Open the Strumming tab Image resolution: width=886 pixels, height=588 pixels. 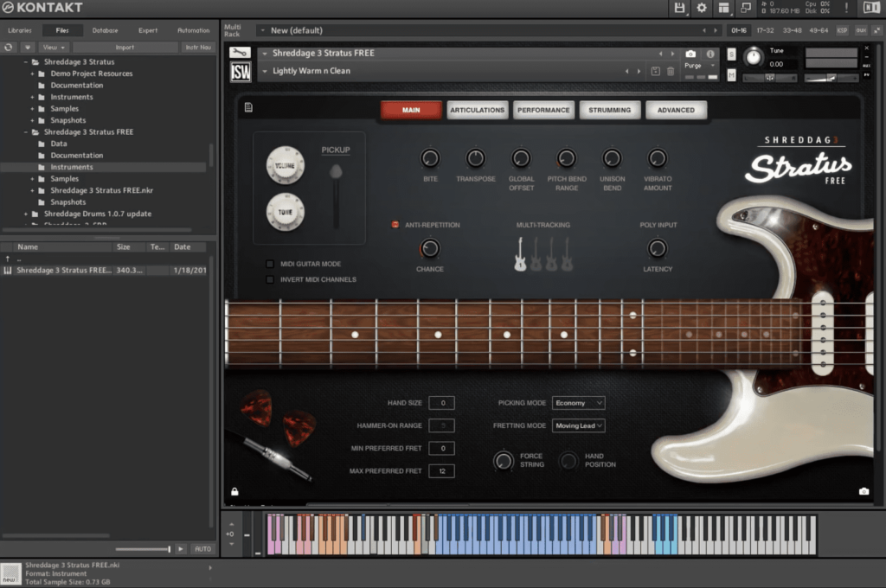pyautogui.click(x=610, y=110)
